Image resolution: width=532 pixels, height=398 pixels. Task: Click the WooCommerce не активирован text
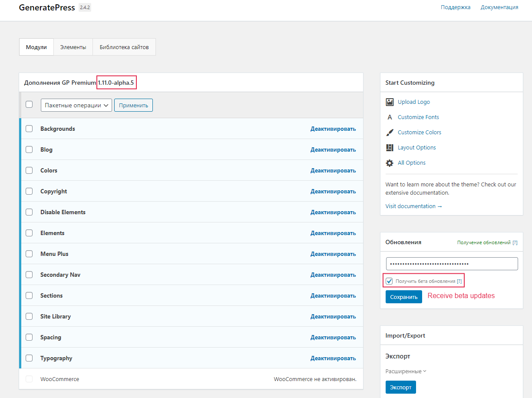point(315,379)
